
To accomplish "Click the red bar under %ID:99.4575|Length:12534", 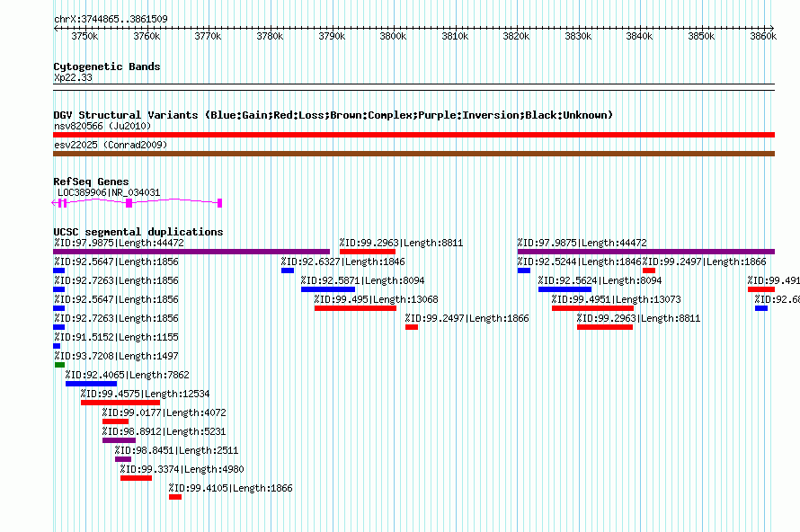I will pos(120,403).
